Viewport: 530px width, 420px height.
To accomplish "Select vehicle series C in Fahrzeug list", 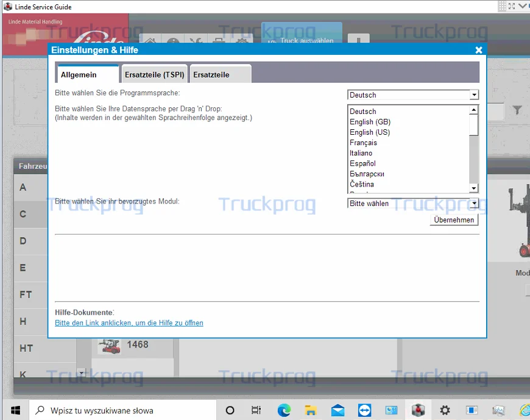I will 30,214.
